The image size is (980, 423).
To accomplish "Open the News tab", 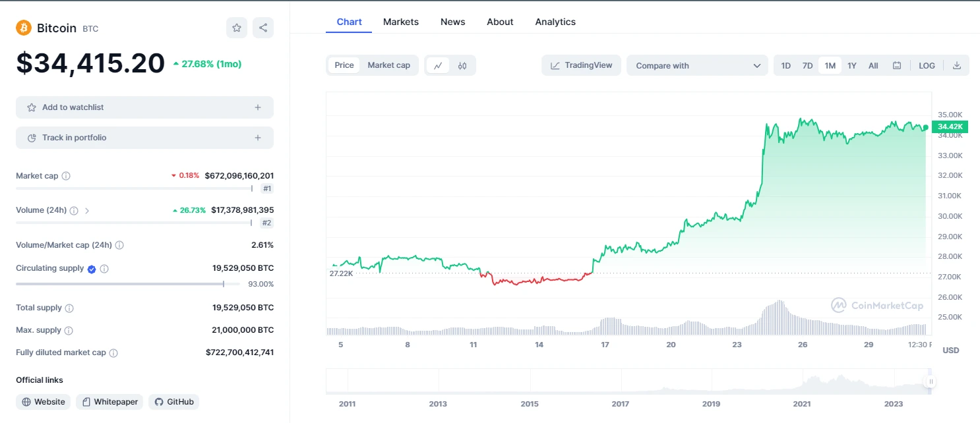I will coord(453,22).
